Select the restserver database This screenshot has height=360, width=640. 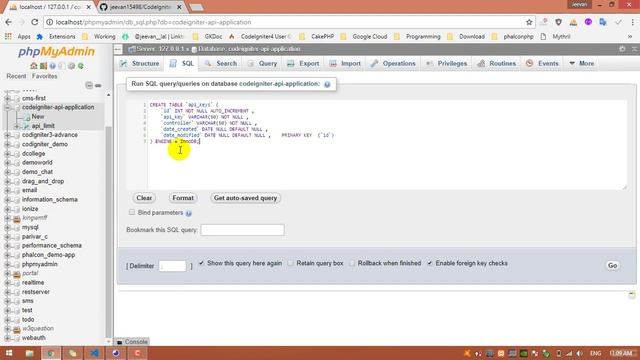[36, 292]
